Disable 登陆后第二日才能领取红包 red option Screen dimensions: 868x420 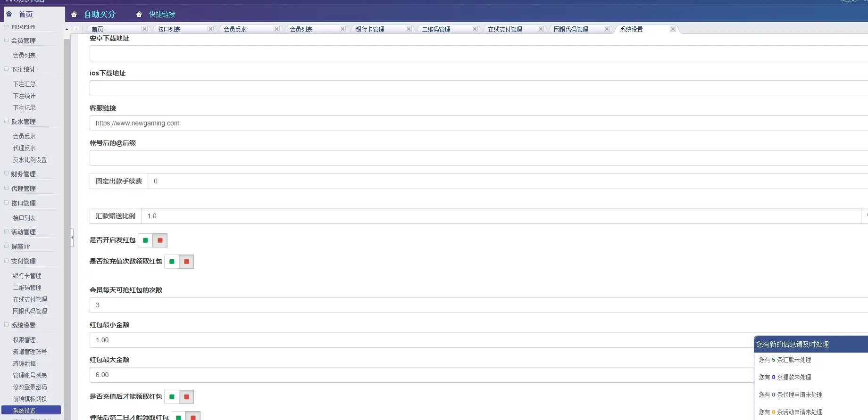point(193,417)
